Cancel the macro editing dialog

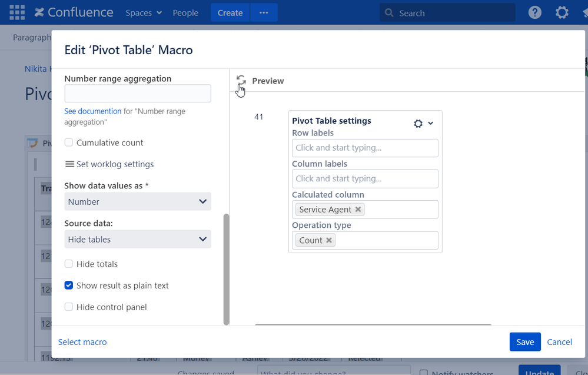(x=559, y=342)
